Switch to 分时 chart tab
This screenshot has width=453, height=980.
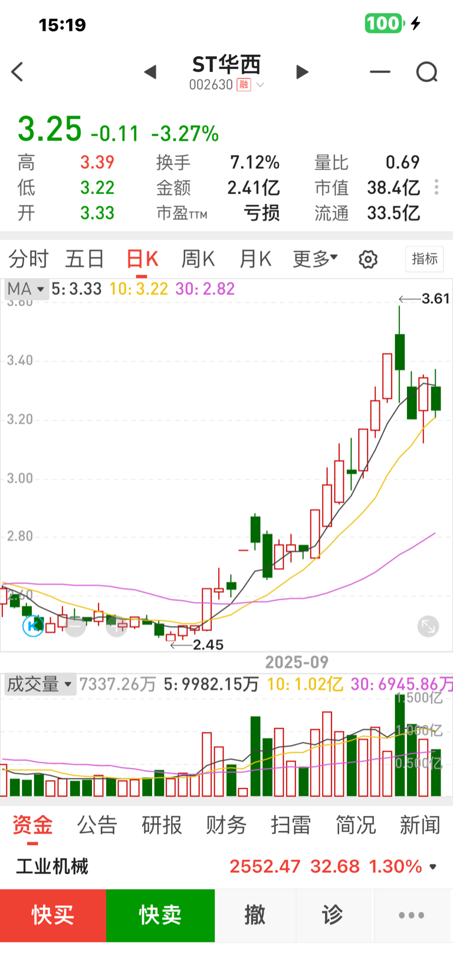(28, 259)
